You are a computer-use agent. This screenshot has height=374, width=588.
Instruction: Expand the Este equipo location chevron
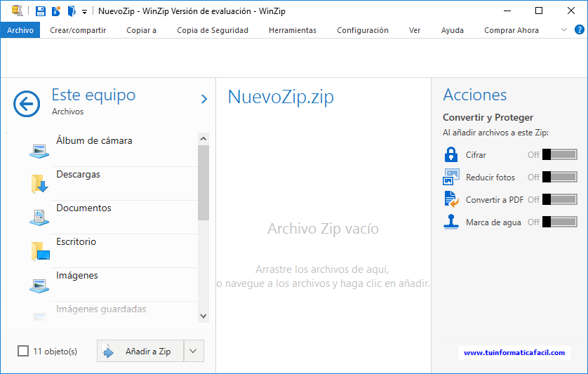(204, 99)
